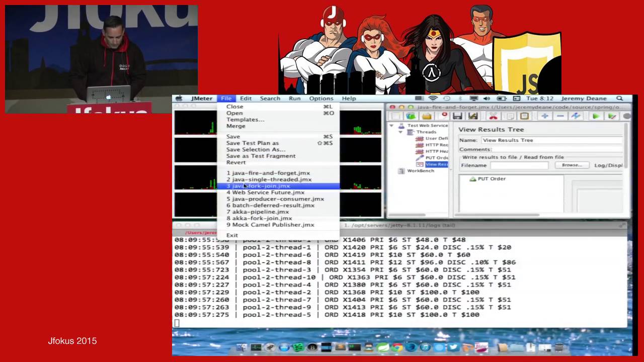
Task: Select the PUT Order result entry
Action: (x=487, y=179)
